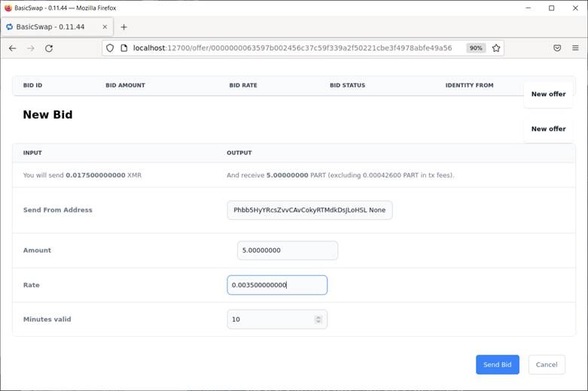Open a new tab with the plus icon
The width and height of the screenshot is (588, 391).
123,27
